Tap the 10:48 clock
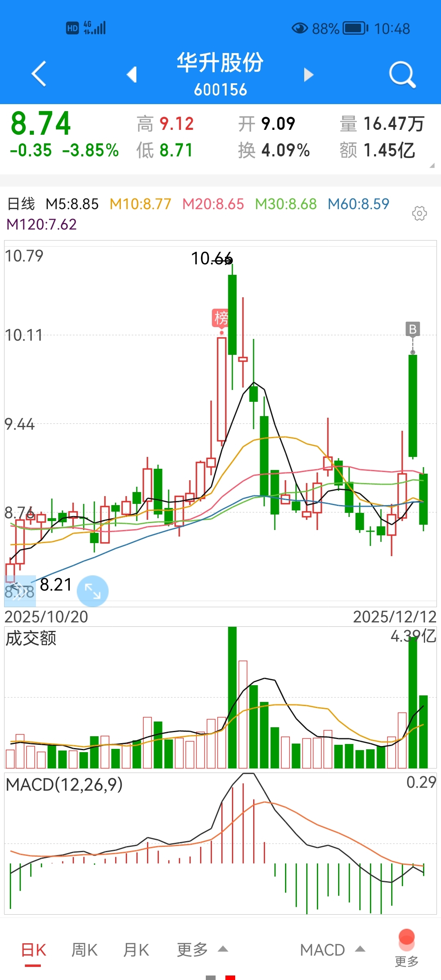441x980 pixels. [x=392, y=29]
